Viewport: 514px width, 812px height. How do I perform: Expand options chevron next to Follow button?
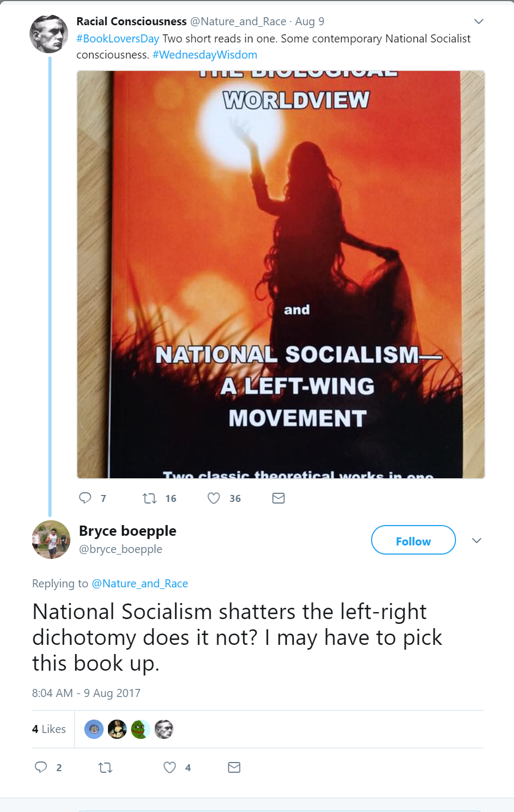point(476,540)
